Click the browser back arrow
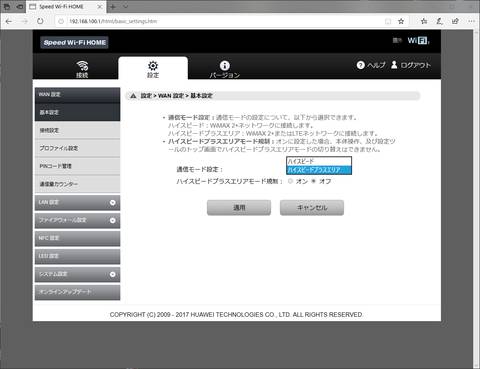Image resolution: width=480 pixels, height=369 pixels. 9,21
